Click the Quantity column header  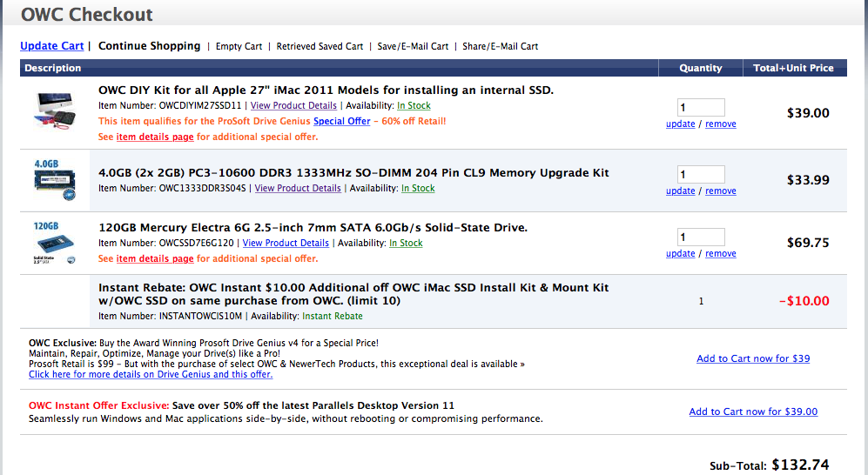tap(700, 68)
